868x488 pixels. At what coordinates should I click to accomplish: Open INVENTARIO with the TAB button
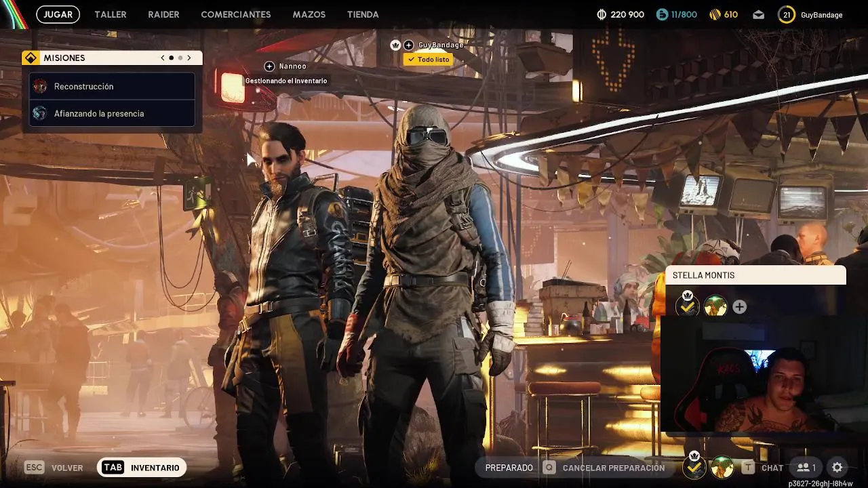click(x=141, y=468)
